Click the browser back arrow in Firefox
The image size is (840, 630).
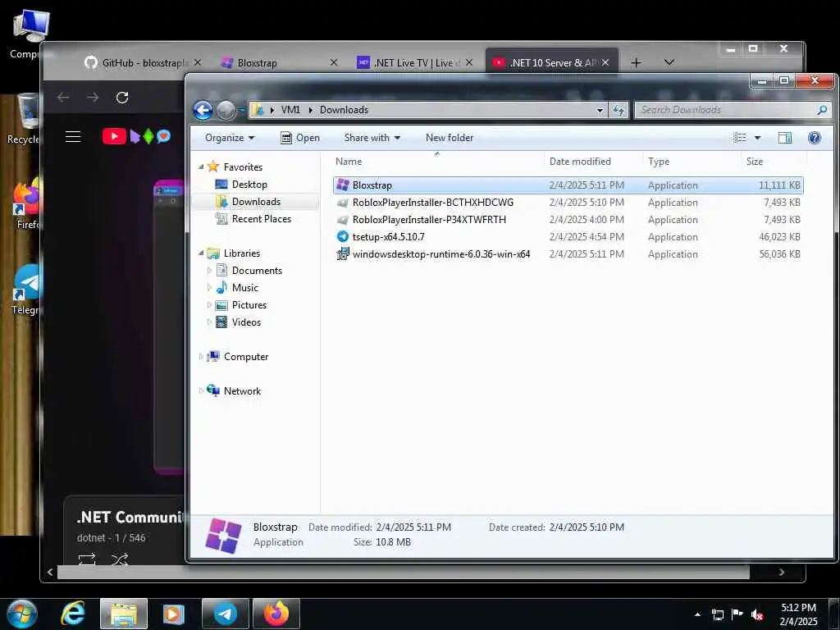point(63,98)
